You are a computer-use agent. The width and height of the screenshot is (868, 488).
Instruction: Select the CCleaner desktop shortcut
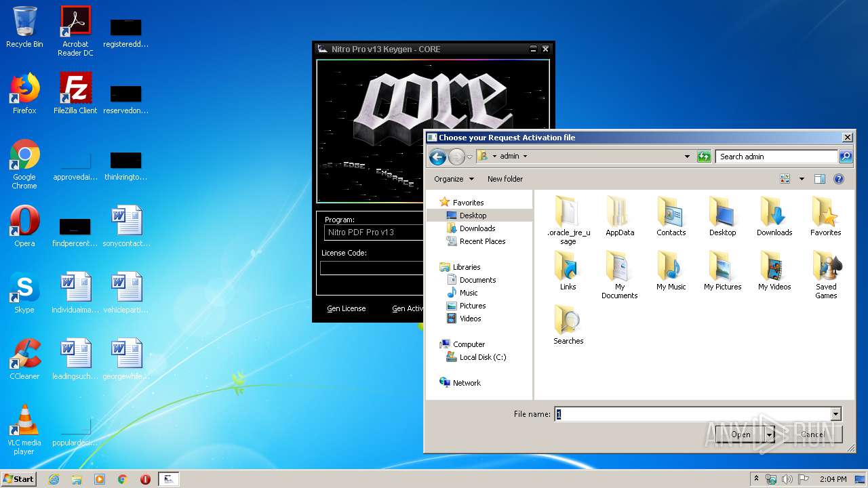click(x=24, y=359)
